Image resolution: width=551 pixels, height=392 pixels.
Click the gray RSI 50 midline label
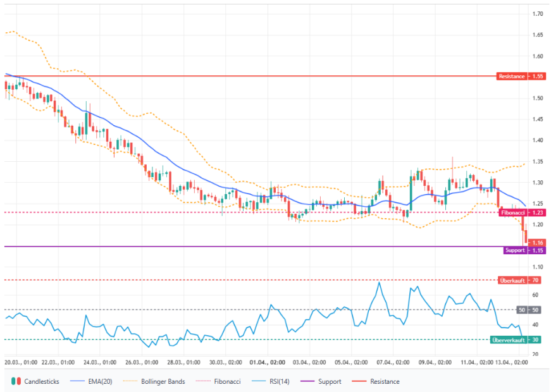click(528, 310)
